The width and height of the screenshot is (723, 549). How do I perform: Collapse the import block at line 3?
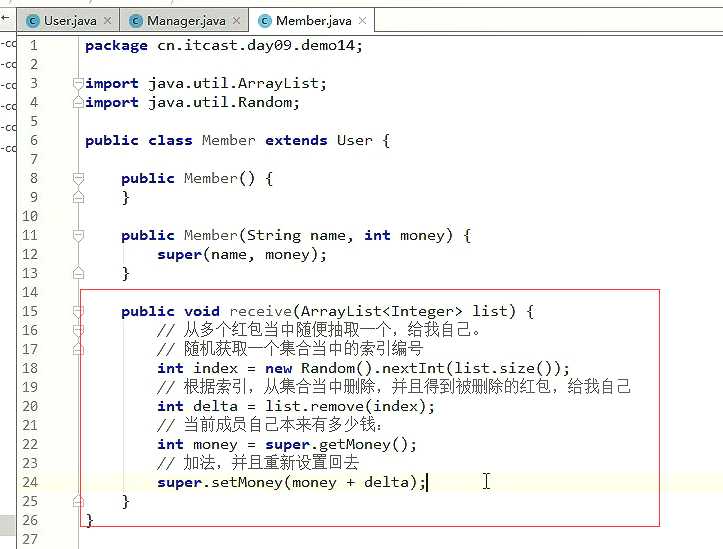pyautogui.click(x=78, y=83)
